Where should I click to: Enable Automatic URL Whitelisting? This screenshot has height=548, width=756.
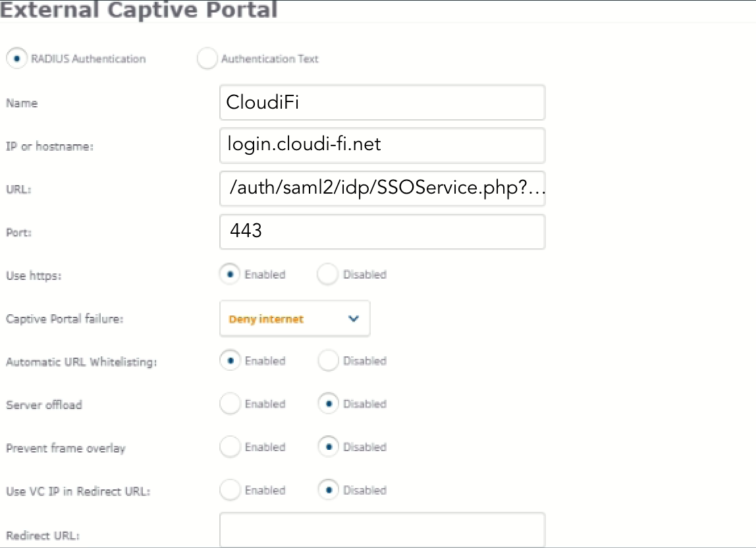tap(229, 360)
